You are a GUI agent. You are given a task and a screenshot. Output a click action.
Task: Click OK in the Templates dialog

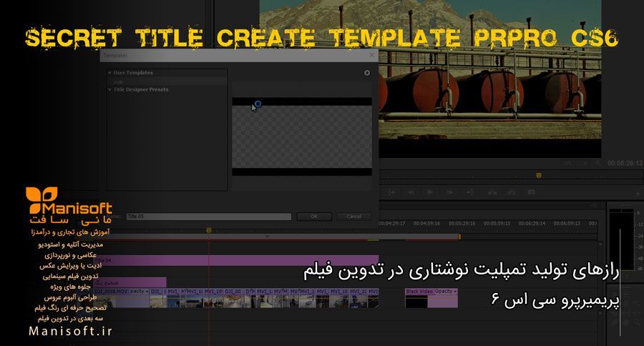(314, 217)
